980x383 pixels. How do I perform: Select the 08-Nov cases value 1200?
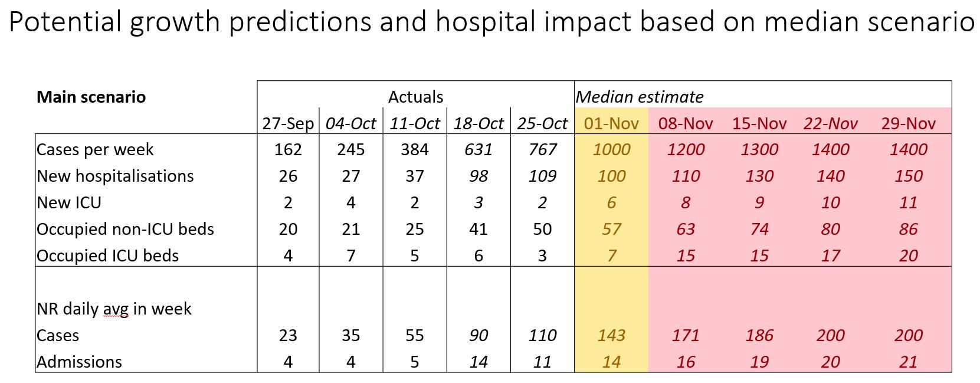click(686, 149)
